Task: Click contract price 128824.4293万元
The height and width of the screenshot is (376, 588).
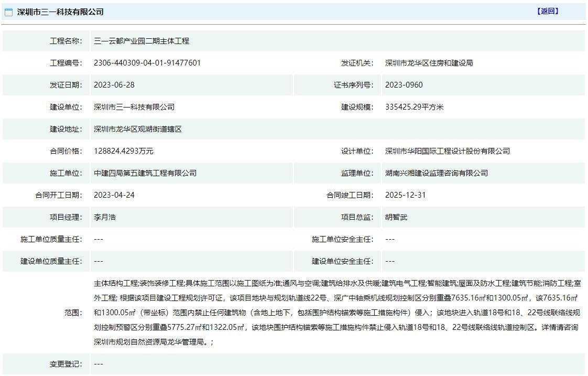Action: coord(123,151)
